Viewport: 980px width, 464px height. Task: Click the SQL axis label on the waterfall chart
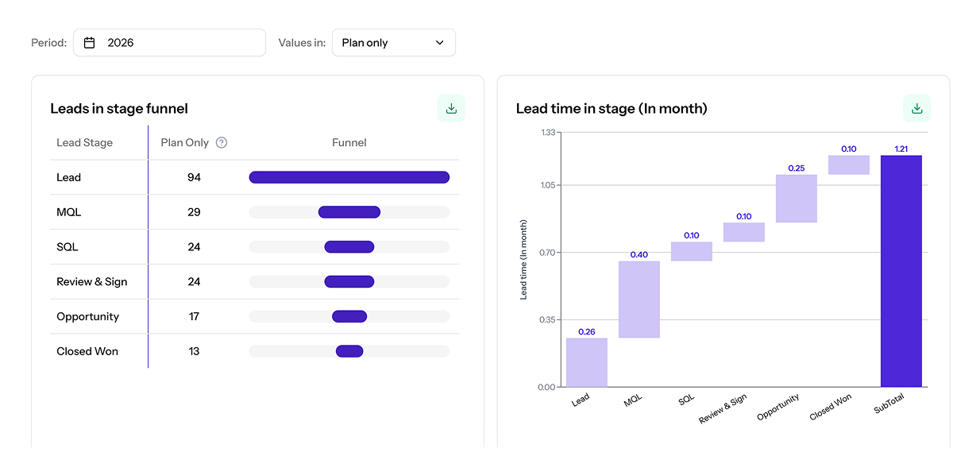point(685,399)
